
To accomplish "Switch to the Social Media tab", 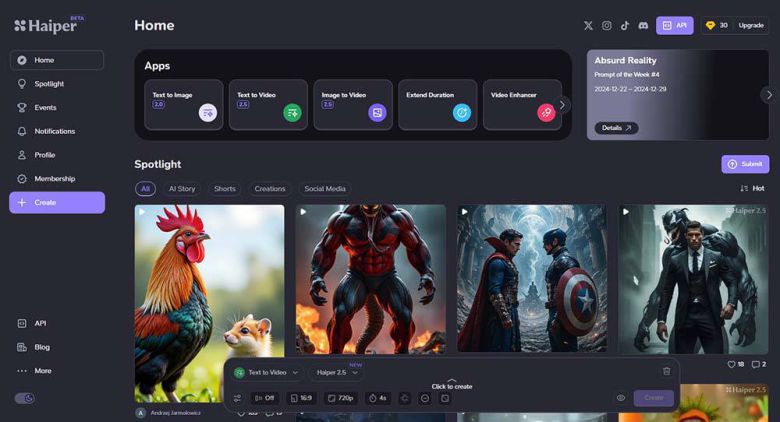I will [325, 188].
